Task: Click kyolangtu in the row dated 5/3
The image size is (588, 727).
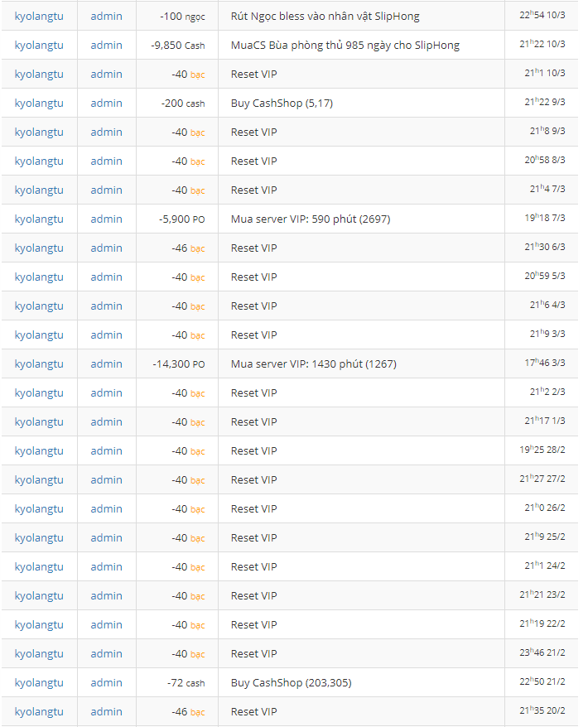Action: coord(39,277)
